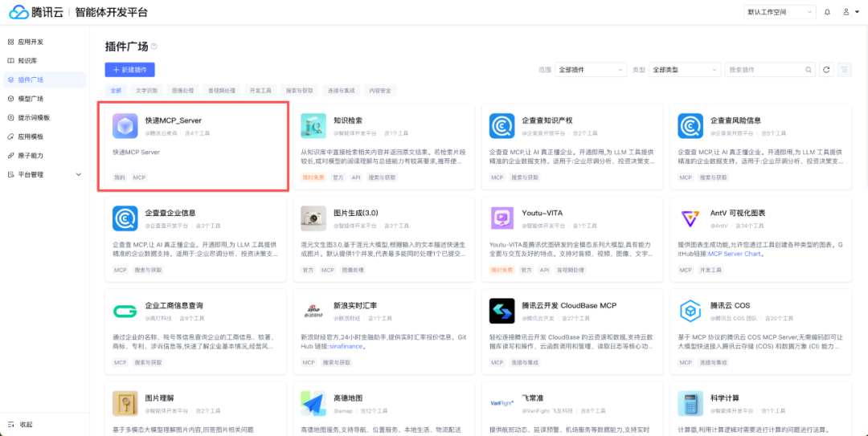Select the 音视频处理 category tab
Image resolution: width=868 pixels, height=436 pixels.
click(222, 90)
